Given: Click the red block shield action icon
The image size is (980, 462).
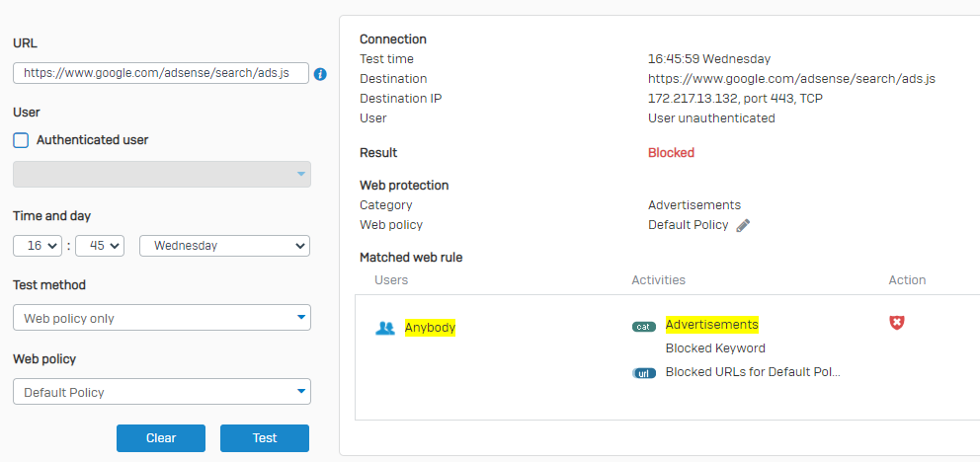Looking at the screenshot, I should (897, 323).
